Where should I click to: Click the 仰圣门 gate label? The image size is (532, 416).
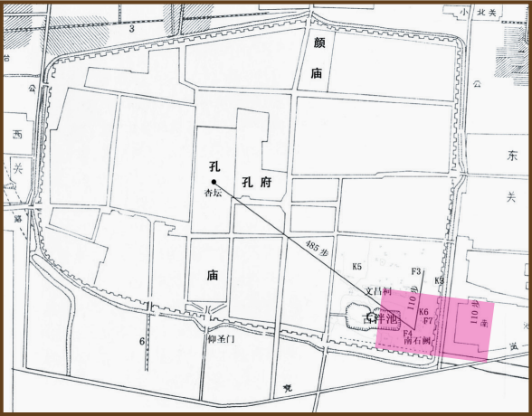(221, 338)
